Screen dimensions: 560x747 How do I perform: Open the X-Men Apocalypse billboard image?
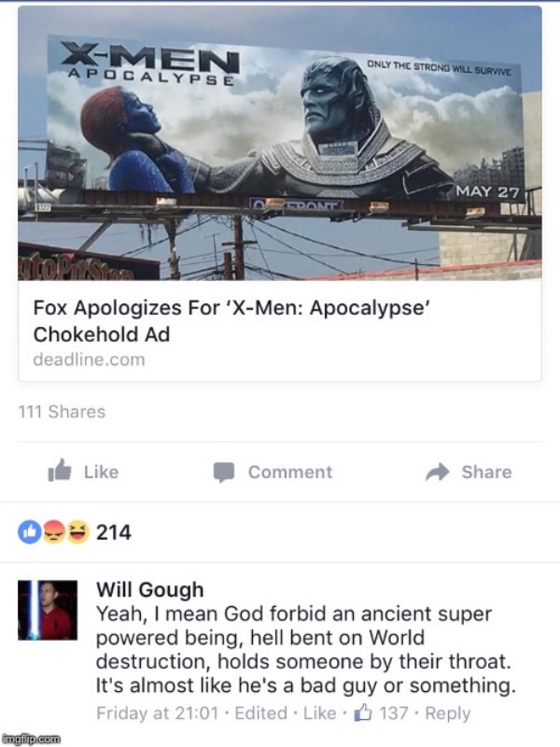click(280, 143)
